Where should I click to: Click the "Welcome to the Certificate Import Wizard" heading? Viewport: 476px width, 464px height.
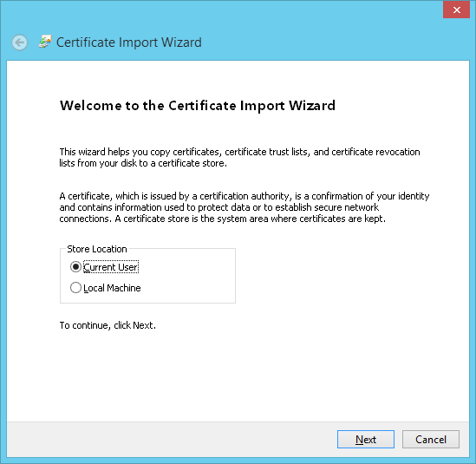click(198, 106)
